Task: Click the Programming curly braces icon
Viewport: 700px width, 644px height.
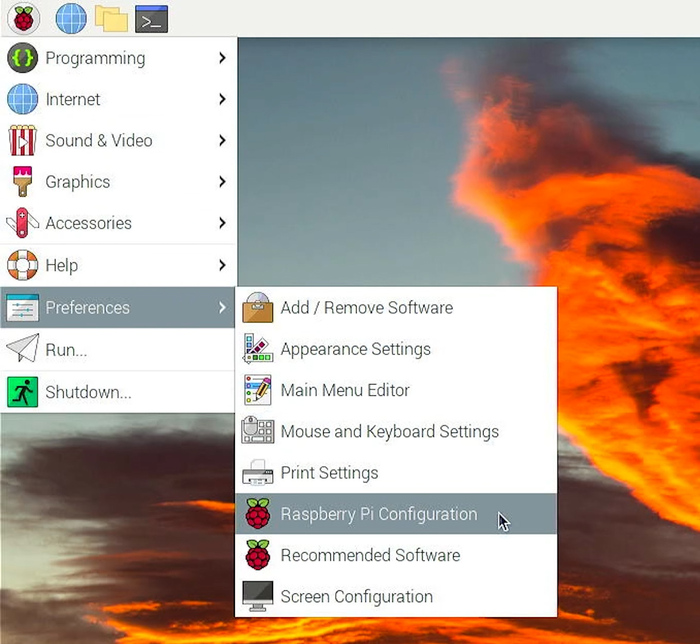Action: click(x=22, y=58)
